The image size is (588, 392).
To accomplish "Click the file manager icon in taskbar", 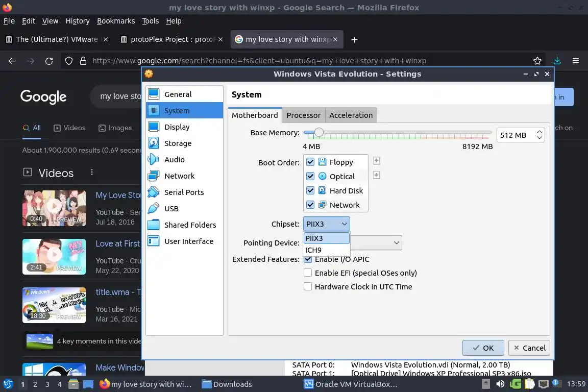I will pos(73,384).
